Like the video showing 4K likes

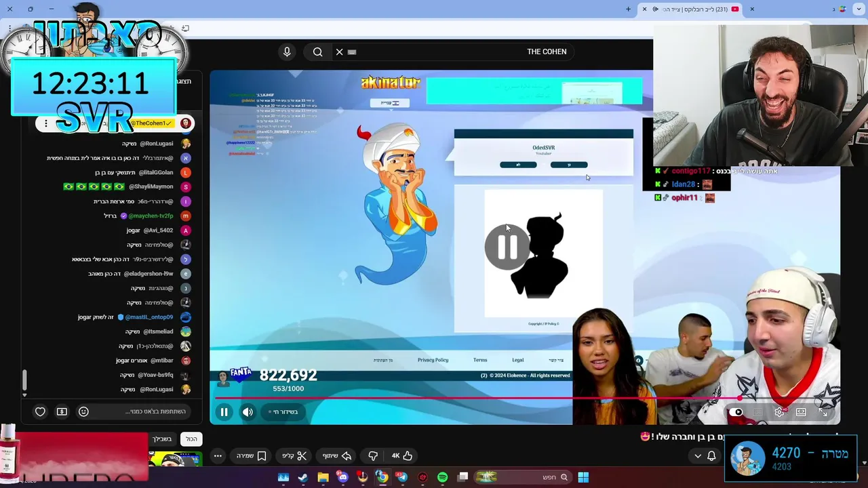coord(401,456)
